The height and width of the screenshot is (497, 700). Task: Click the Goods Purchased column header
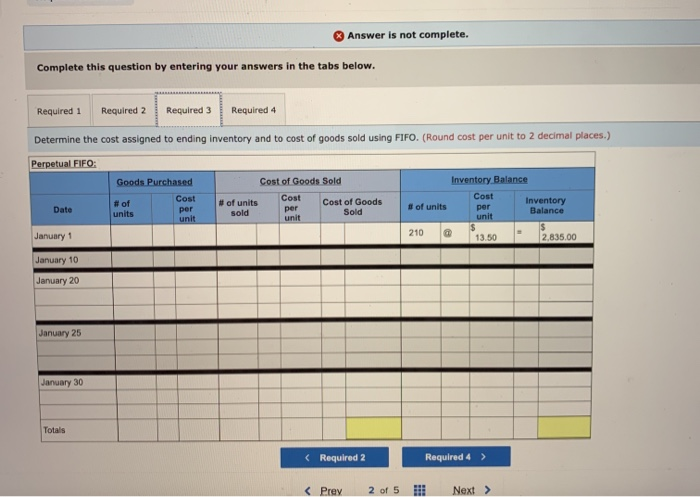click(x=154, y=182)
